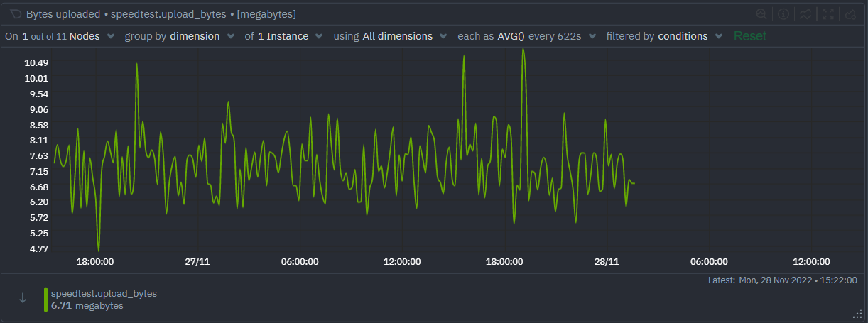Click the green speedtest.upload_bytes color bar
868x323 pixels.
click(x=45, y=300)
